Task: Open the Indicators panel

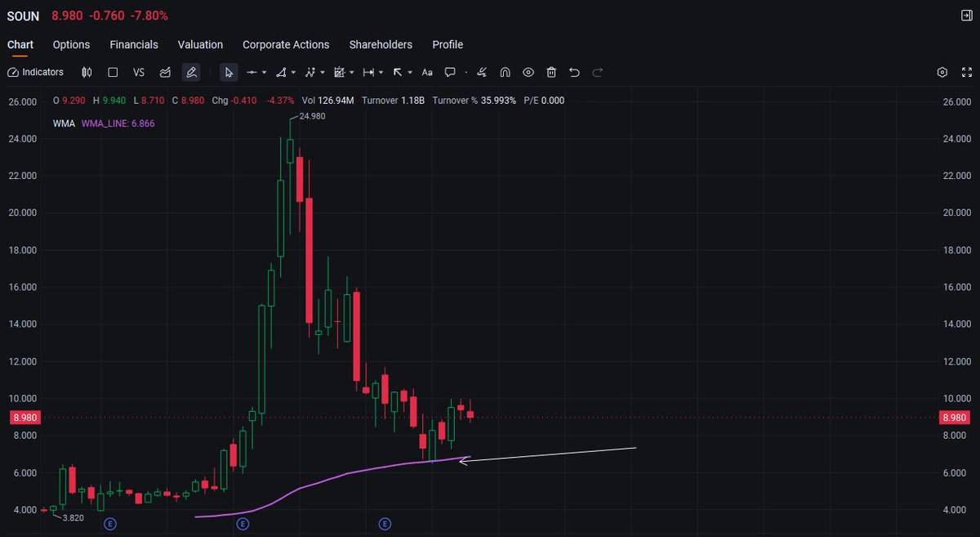Action: (35, 72)
